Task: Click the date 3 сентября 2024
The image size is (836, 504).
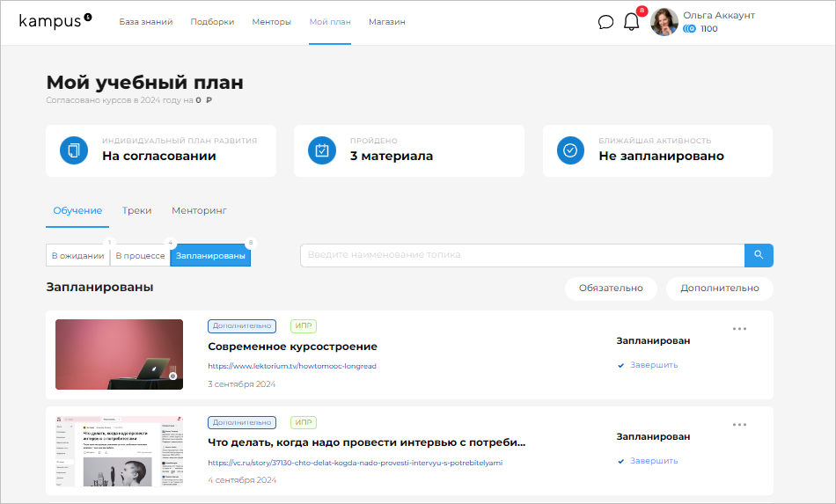Action: point(241,384)
